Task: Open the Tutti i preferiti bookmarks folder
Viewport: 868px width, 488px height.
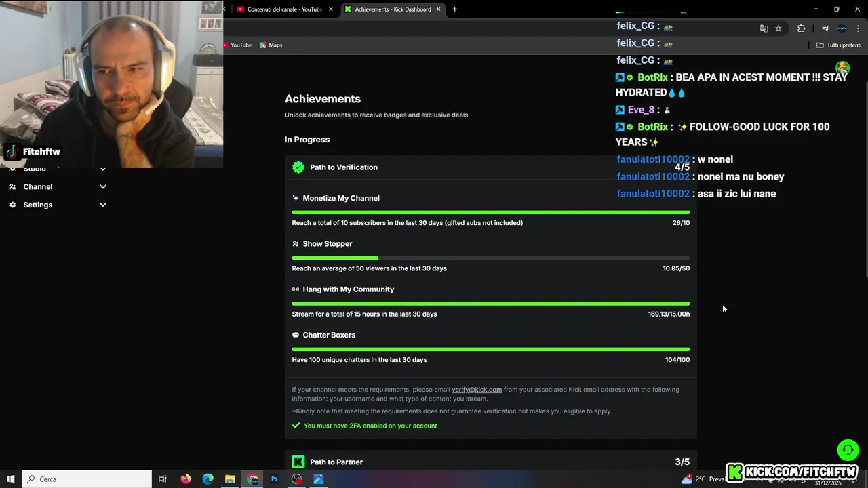Action: click(839, 45)
